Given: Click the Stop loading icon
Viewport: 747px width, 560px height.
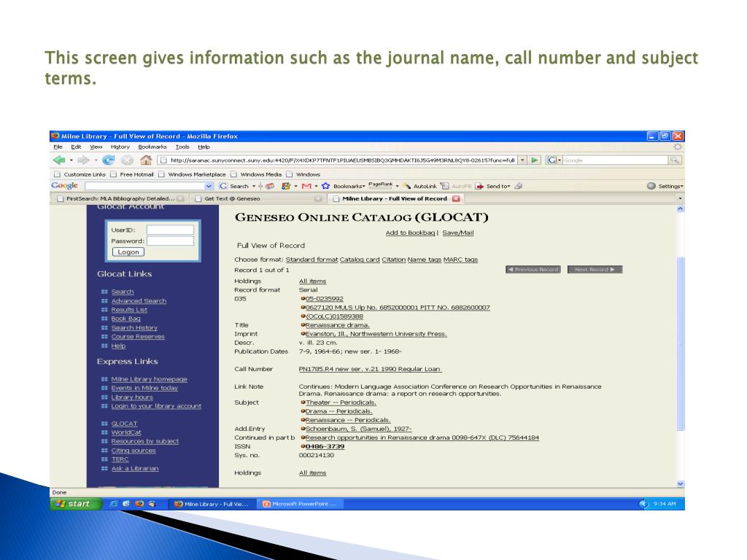Looking at the screenshot, I should pos(127,160).
